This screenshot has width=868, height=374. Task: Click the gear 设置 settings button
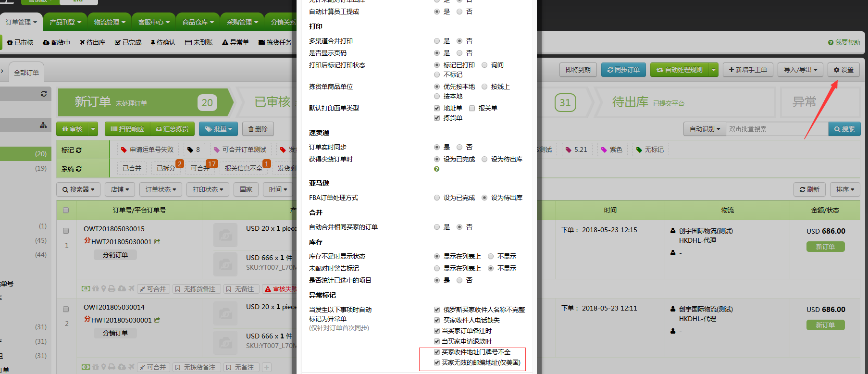tap(843, 70)
